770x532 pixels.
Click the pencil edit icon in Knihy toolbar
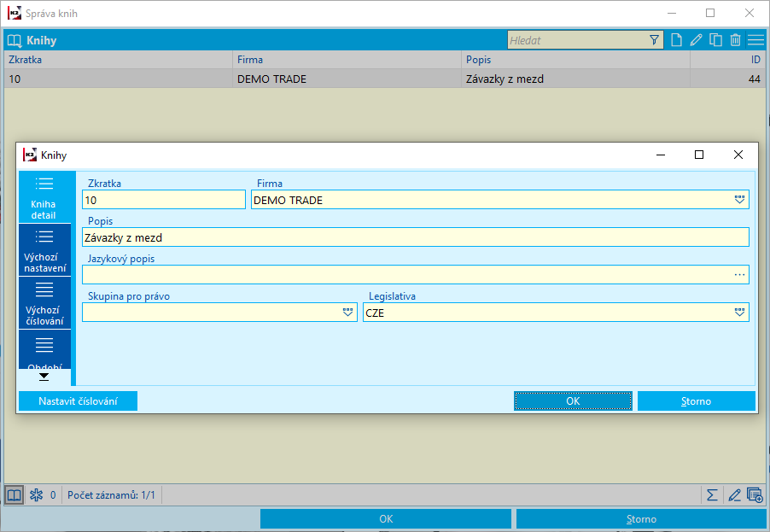point(696,40)
